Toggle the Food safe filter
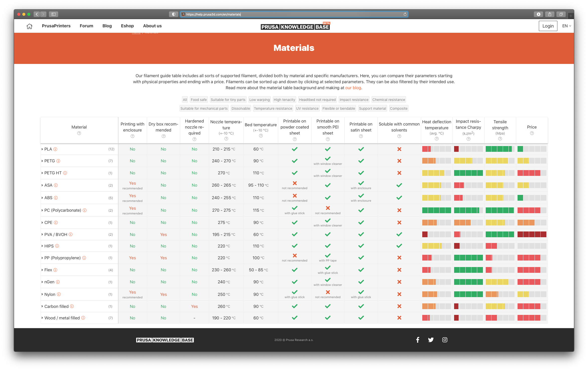 (x=199, y=100)
